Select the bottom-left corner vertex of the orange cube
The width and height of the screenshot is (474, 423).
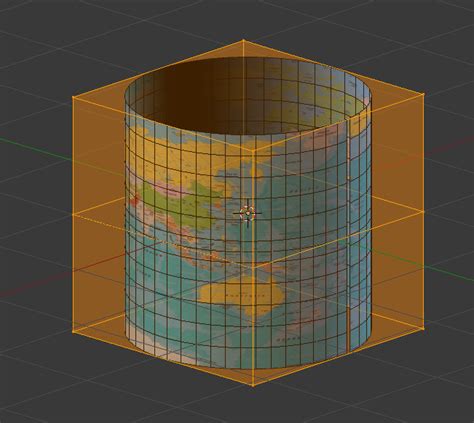point(73,331)
